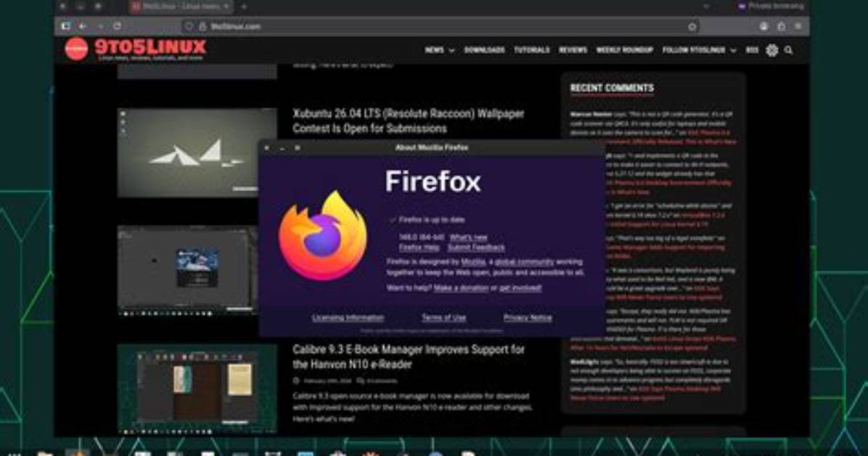This screenshot has height=456, width=868.
Task: Open the list all tabs dropdown
Action: (706, 7)
